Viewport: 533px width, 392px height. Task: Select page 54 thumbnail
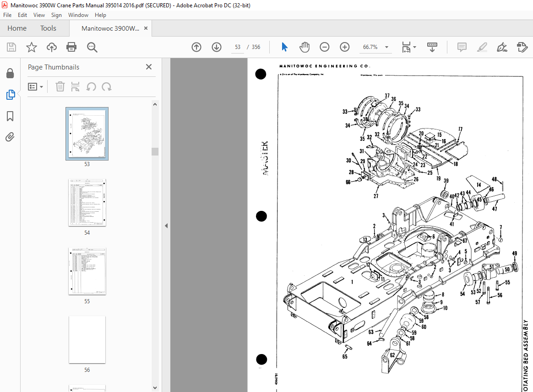coord(87,203)
